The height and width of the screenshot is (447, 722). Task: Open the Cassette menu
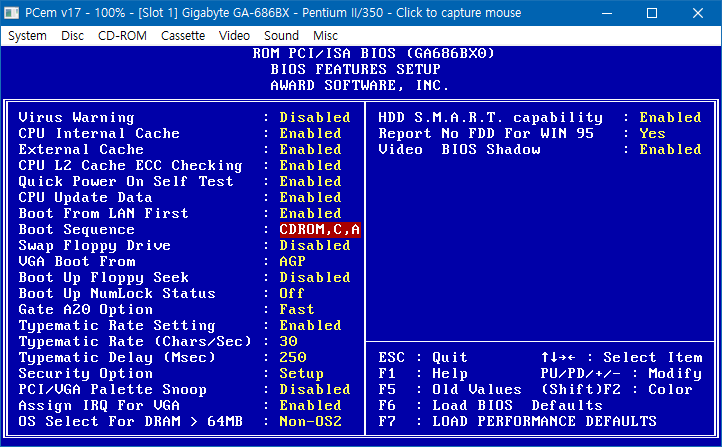pyautogui.click(x=183, y=35)
